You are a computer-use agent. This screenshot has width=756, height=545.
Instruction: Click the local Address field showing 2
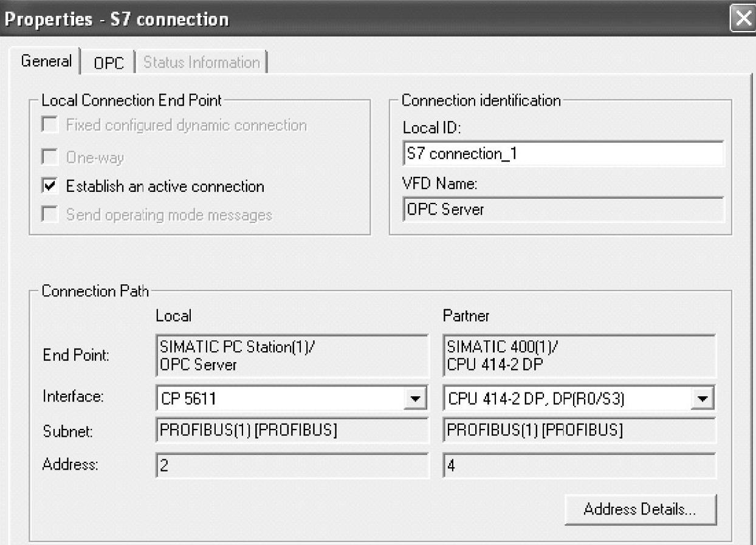[292, 466]
